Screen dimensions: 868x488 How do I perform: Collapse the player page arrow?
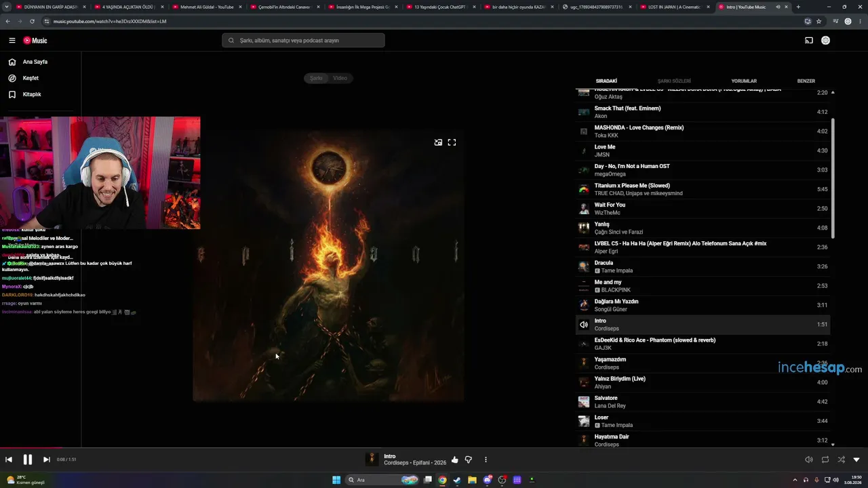(x=856, y=460)
